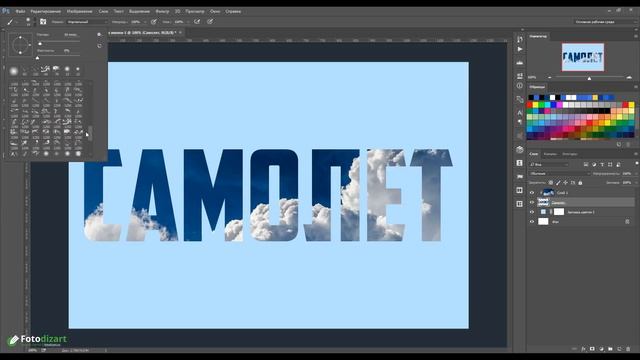The width and height of the screenshot is (640, 360).
Task: Hide the Самолет text layer
Action: 532,202
